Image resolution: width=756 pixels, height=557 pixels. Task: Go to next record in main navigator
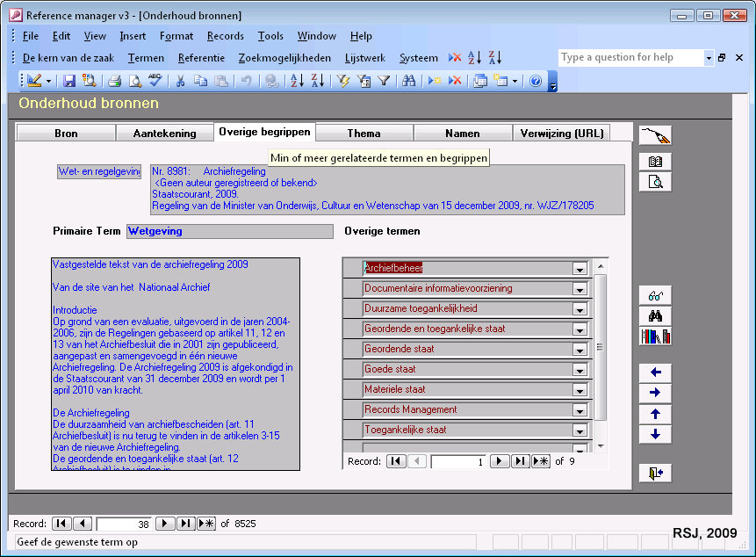(164, 524)
